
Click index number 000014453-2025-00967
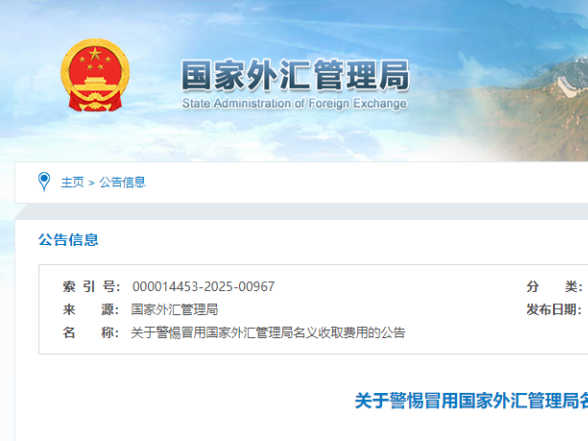(x=203, y=286)
